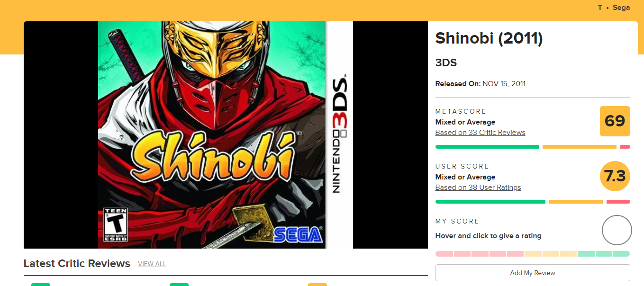The height and width of the screenshot is (286, 644).
Task: Select the first red segment of My Score bar
Action: click(444, 254)
